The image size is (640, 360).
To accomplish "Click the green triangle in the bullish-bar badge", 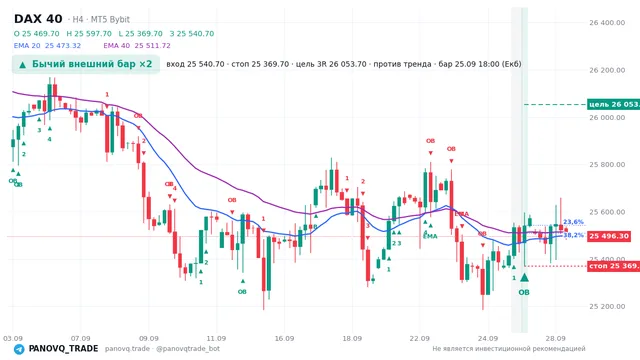I will (22, 64).
